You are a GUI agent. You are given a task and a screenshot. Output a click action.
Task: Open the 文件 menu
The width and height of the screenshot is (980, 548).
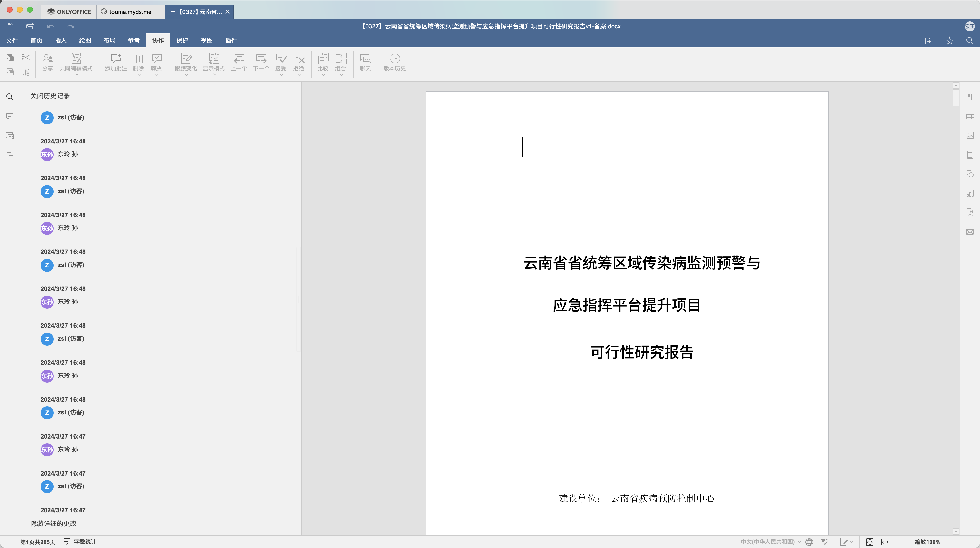[12, 40]
